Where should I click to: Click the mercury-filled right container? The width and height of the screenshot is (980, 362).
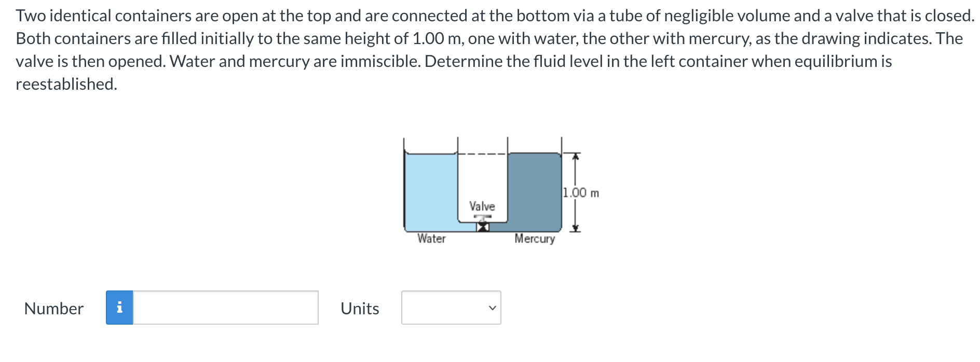click(x=535, y=192)
